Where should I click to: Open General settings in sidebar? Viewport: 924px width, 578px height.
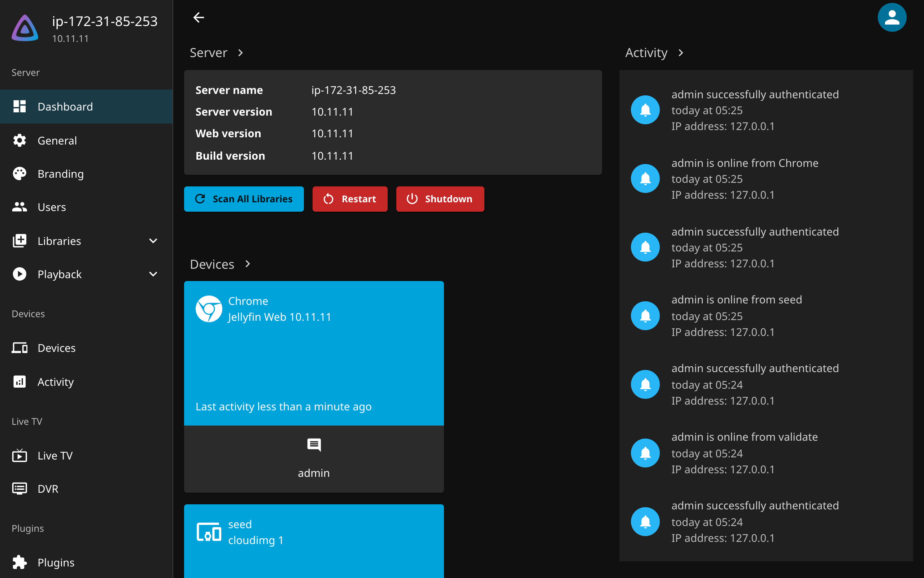pos(86,140)
